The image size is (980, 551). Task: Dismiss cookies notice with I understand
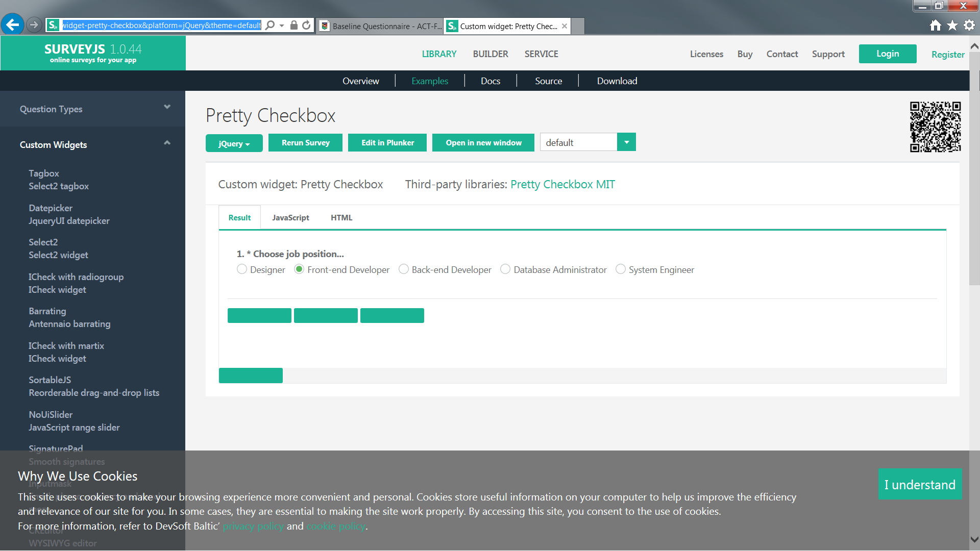tap(920, 484)
